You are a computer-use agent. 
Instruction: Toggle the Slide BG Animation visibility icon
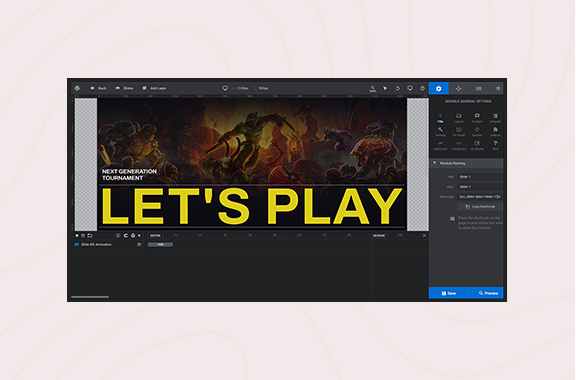(139, 244)
